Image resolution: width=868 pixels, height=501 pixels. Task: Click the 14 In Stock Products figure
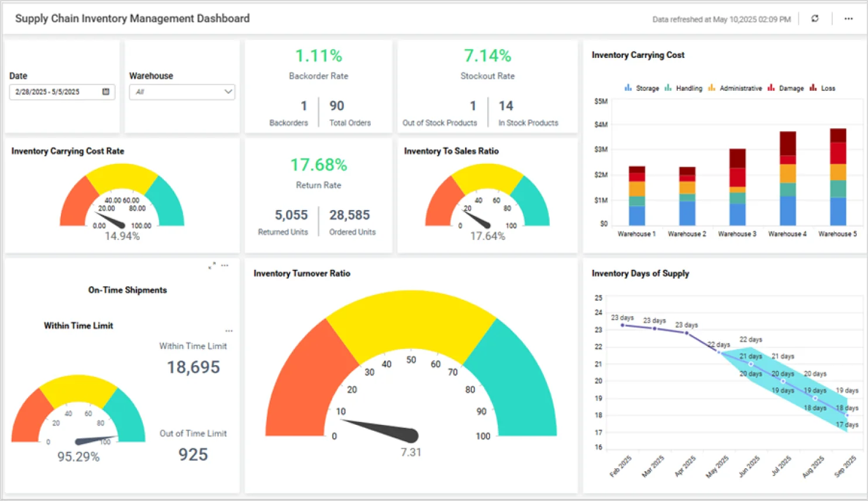pyautogui.click(x=506, y=106)
